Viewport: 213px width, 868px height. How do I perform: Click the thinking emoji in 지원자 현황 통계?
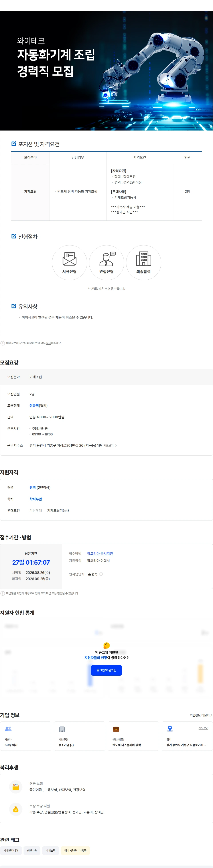106,645
